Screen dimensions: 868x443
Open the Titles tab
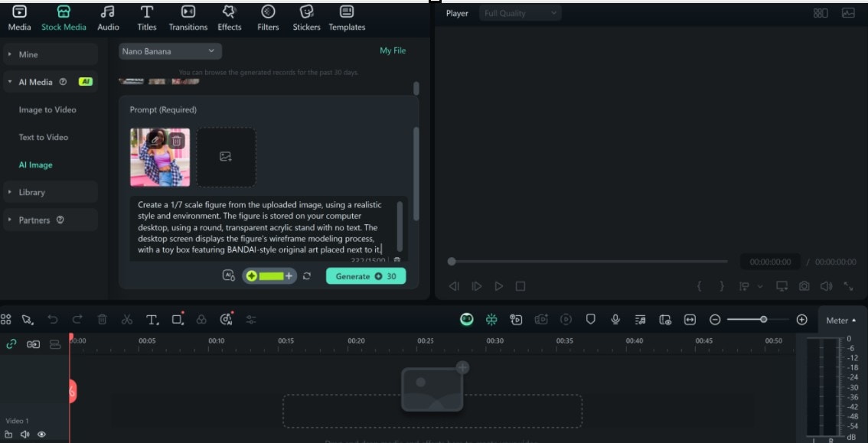pyautogui.click(x=147, y=18)
